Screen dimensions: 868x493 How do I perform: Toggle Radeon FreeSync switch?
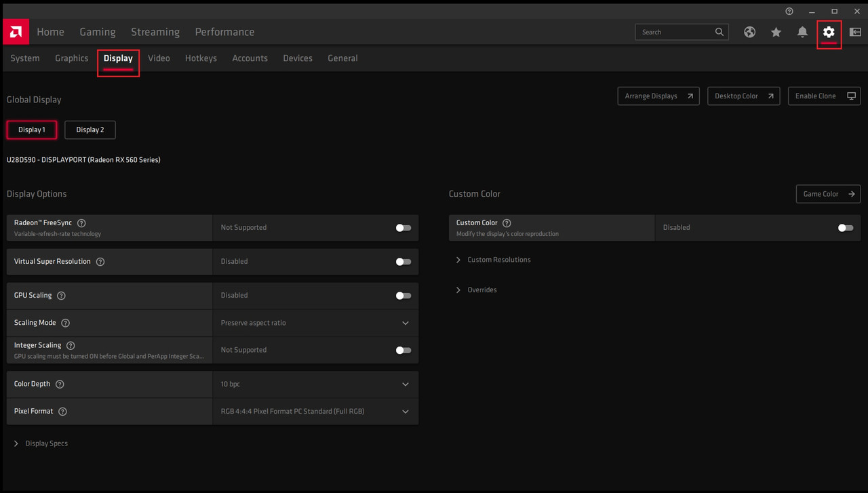(x=403, y=228)
